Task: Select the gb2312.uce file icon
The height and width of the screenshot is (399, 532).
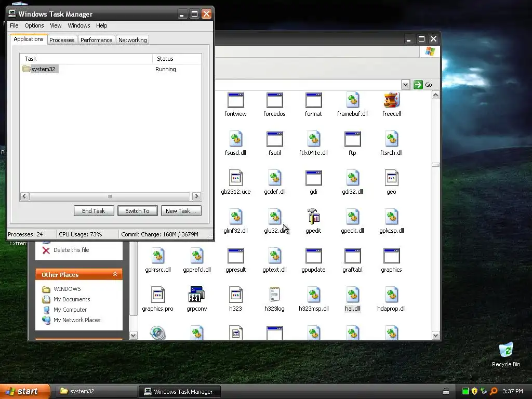Action: pyautogui.click(x=235, y=178)
